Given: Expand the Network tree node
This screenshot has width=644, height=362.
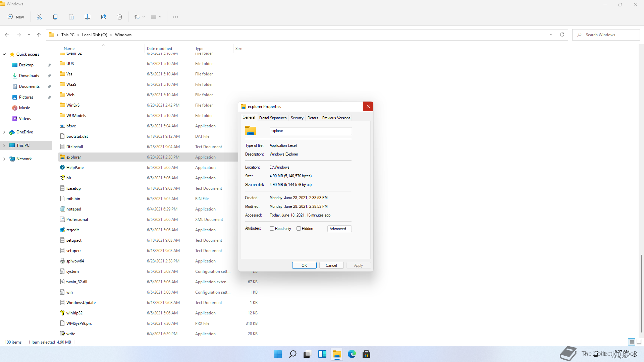Looking at the screenshot, I should [x=4, y=159].
